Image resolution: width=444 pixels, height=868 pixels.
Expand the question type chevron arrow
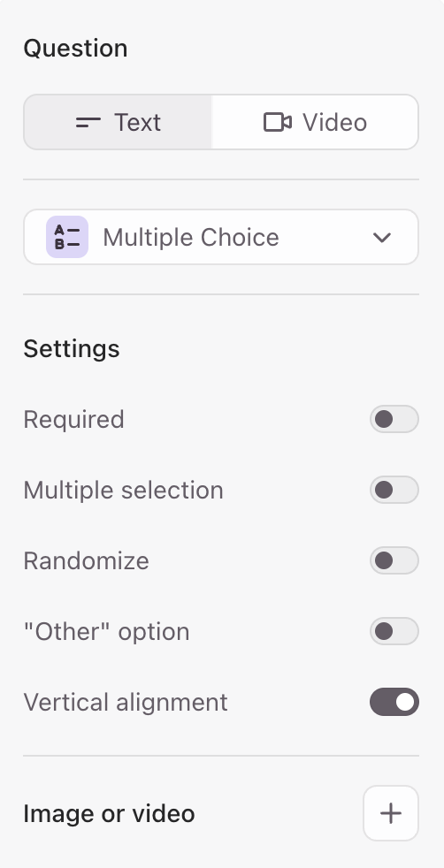382,238
